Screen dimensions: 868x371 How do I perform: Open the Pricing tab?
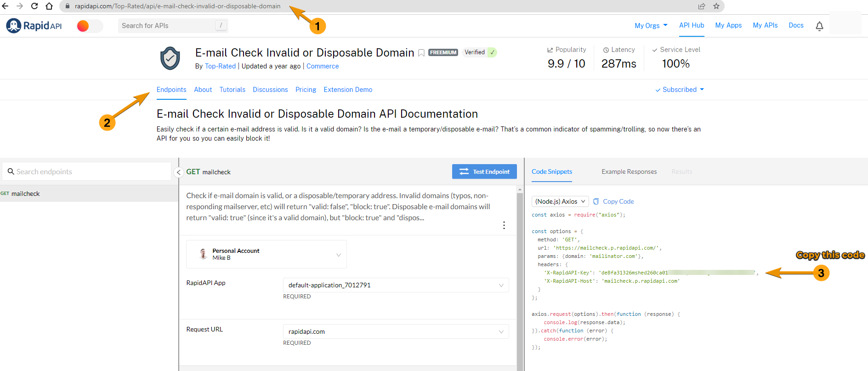coord(306,90)
